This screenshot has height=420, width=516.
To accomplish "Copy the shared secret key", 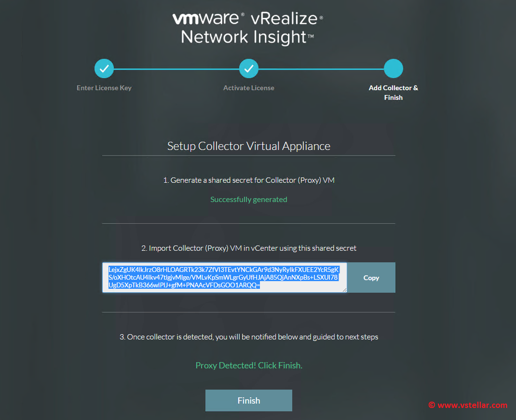I will [371, 277].
